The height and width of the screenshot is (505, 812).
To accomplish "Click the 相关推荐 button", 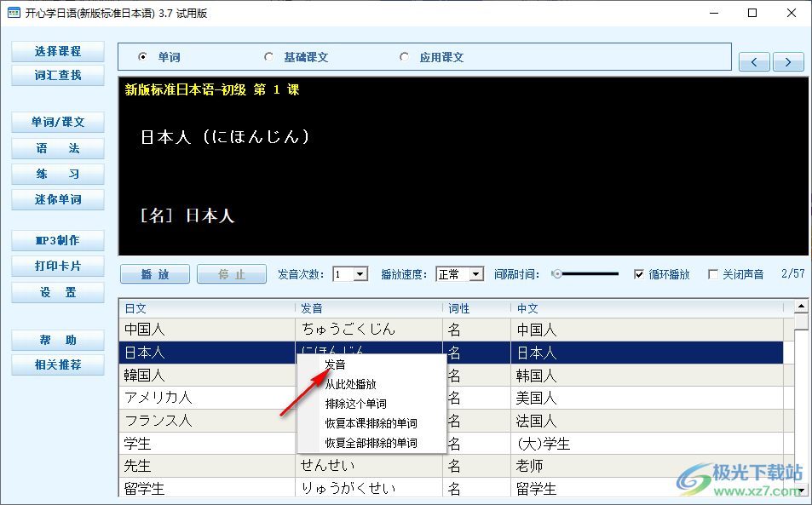I will (x=58, y=364).
